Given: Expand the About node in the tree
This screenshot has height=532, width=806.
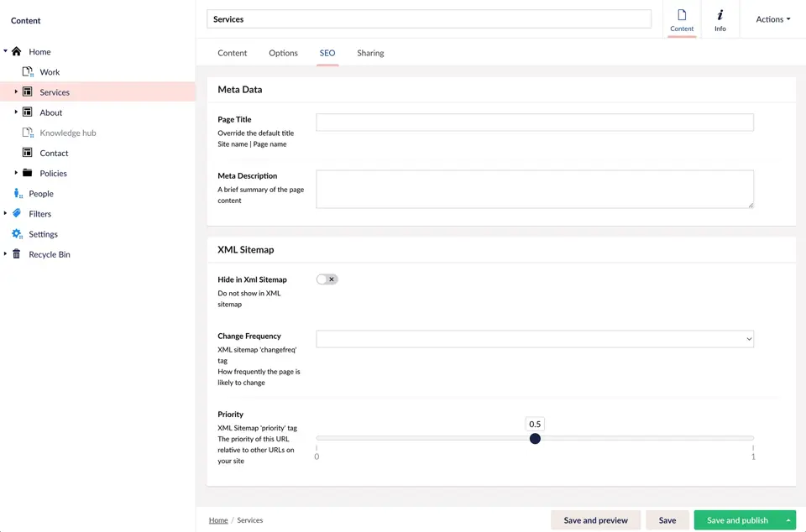Looking at the screenshot, I should click(15, 112).
